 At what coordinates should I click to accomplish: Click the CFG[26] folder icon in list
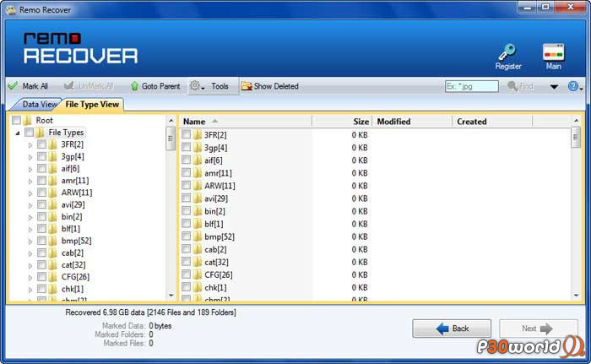pyautogui.click(x=198, y=275)
